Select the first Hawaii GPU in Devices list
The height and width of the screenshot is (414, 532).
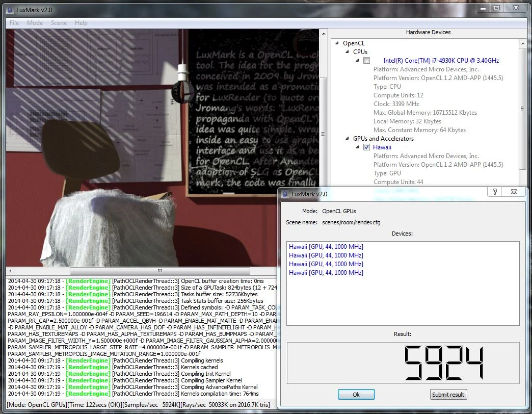326,247
